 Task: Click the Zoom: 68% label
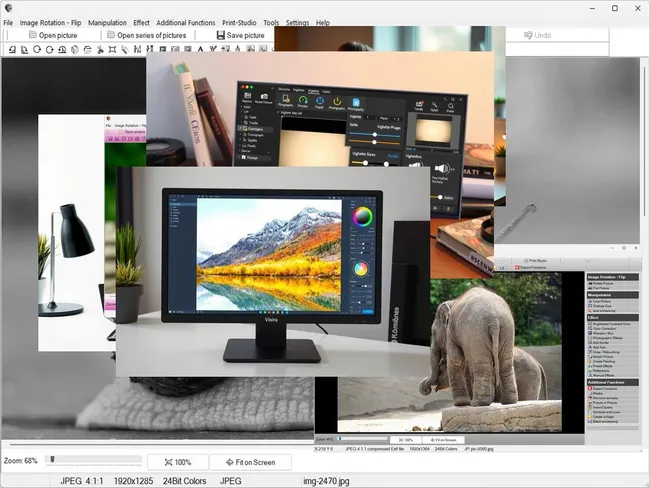pos(20,461)
